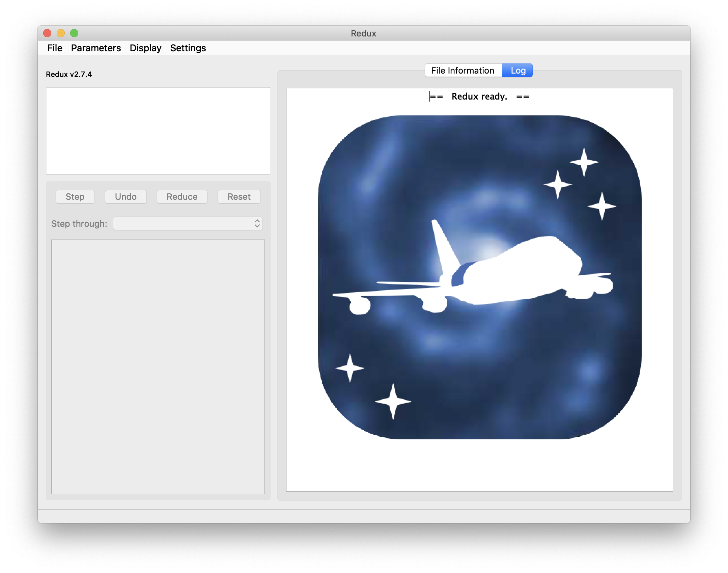The width and height of the screenshot is (728, 573).
Task: Click the Step button
Action: click(x=75, y=197)
